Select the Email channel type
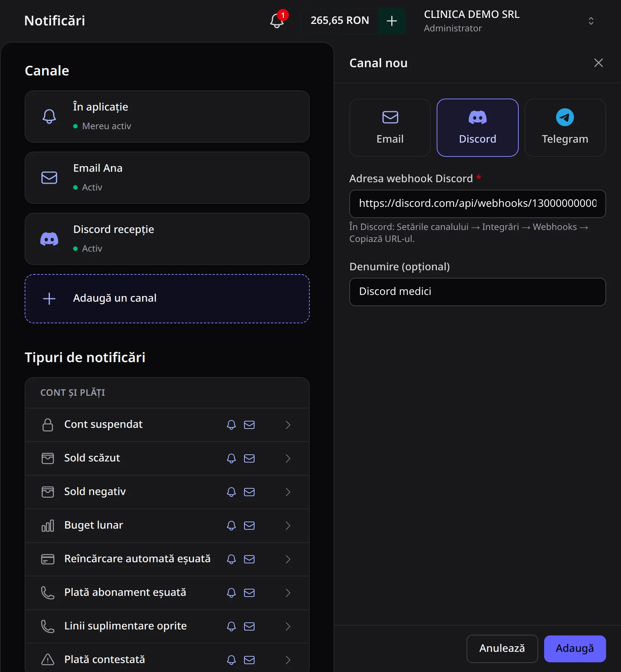621x672 pixels. pos(390,128)
